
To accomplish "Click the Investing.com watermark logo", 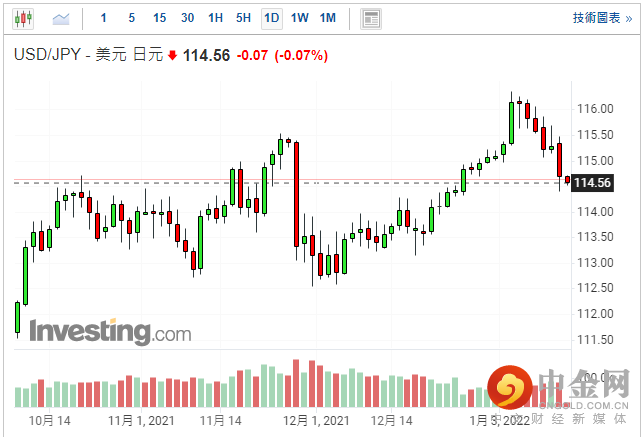I will [x=110, y=331].
